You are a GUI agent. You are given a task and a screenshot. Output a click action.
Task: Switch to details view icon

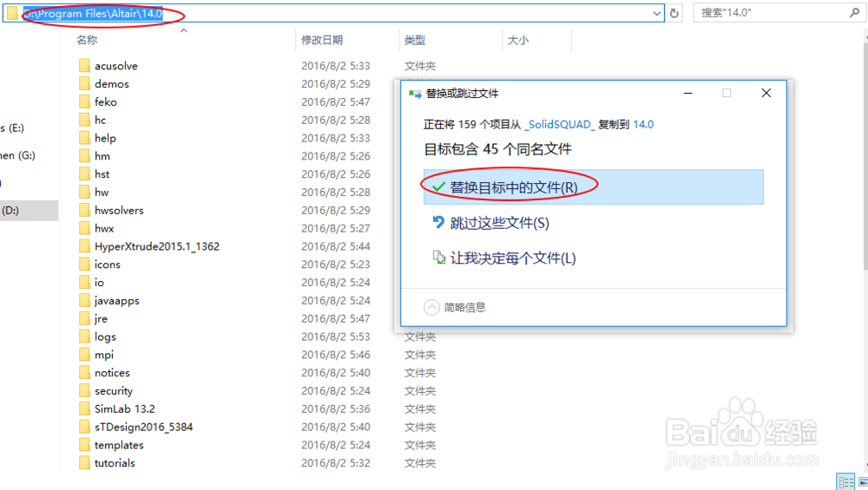845,481
